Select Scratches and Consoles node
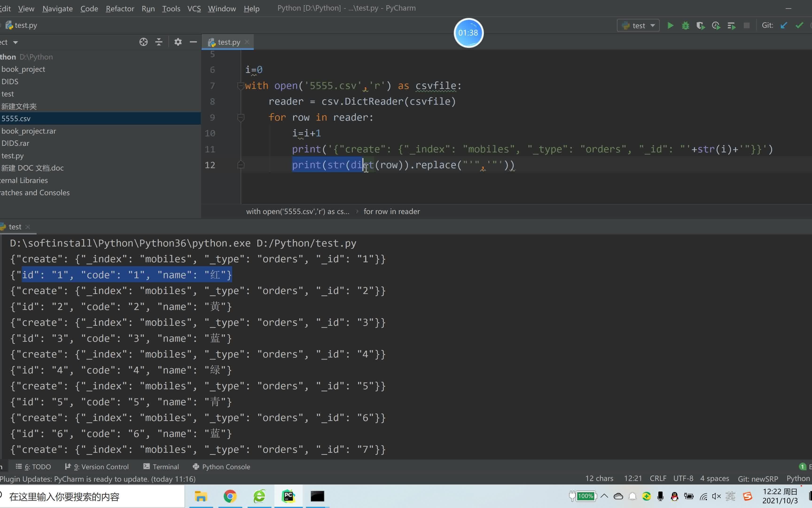 [35, 193]
